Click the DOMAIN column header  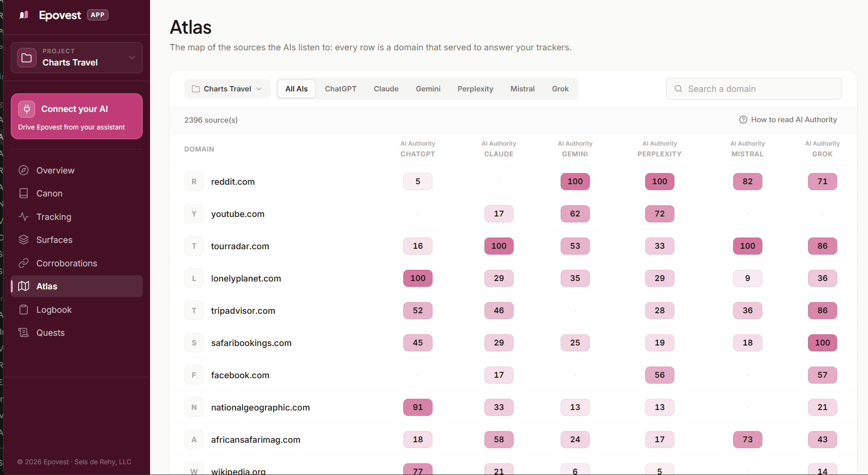point(199,149)
